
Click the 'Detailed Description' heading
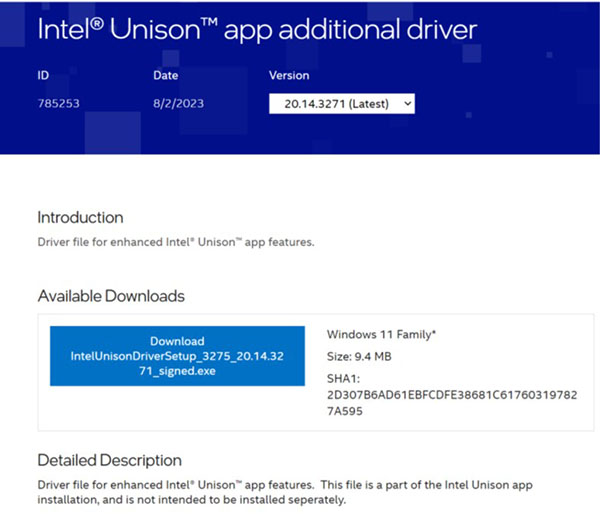pyautogui.click(x=109, y=460)
